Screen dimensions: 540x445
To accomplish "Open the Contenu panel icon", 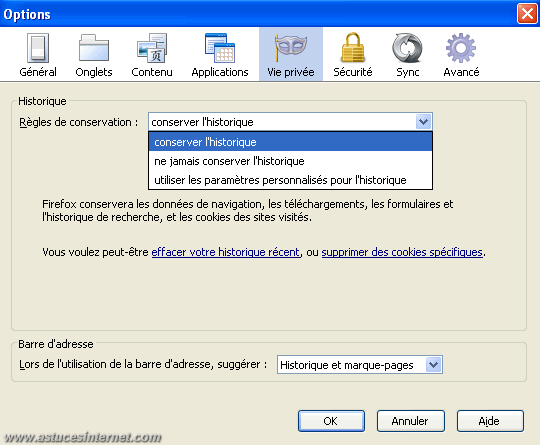I will coord(152,48).
